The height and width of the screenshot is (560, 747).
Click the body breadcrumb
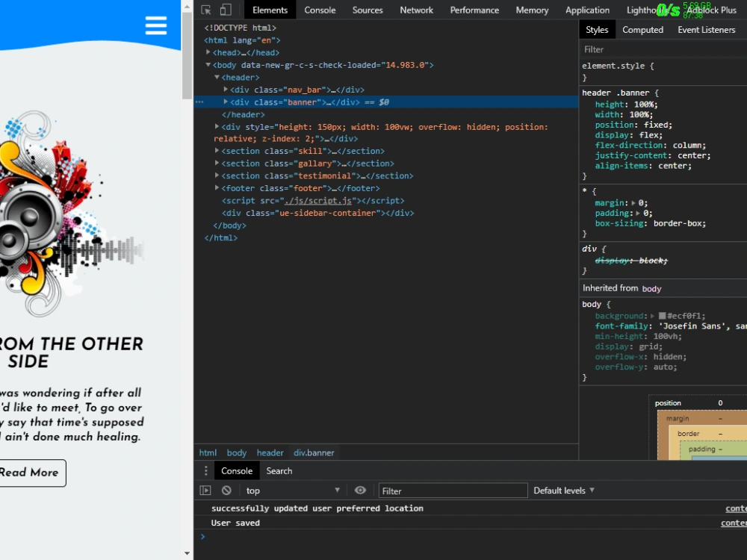click(236, 453)
